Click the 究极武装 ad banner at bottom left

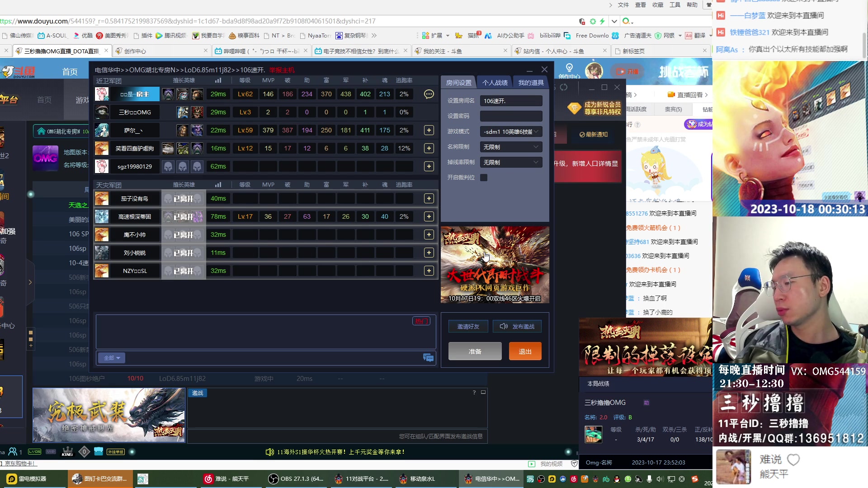click(x=109, y=415)
